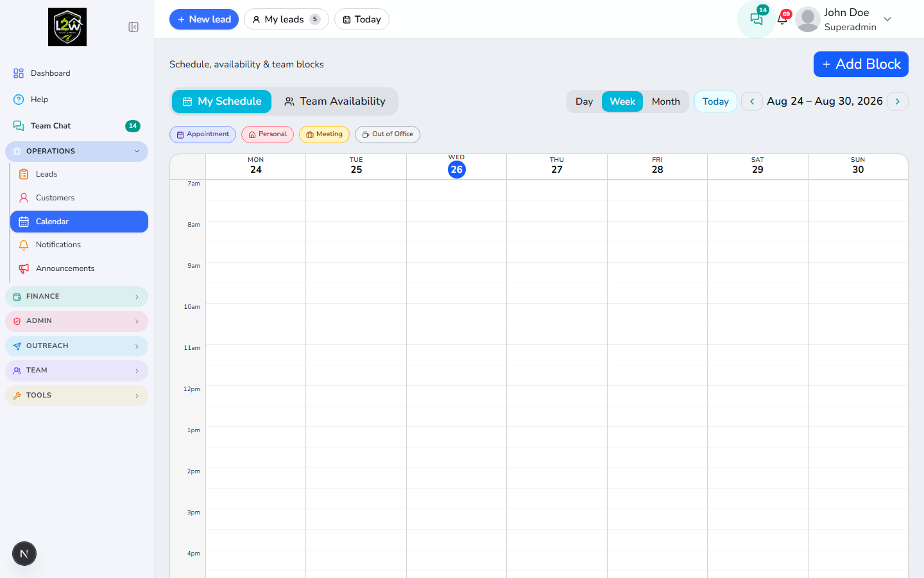924x578 pixels.
Task: Open the notifications bell with 69 badge
Action: click(782, 19)
